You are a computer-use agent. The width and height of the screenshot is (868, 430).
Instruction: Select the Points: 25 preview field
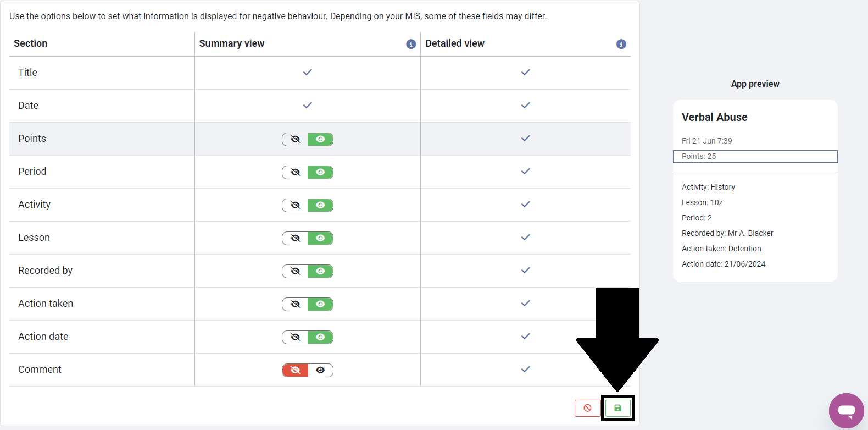click(755, 156)
